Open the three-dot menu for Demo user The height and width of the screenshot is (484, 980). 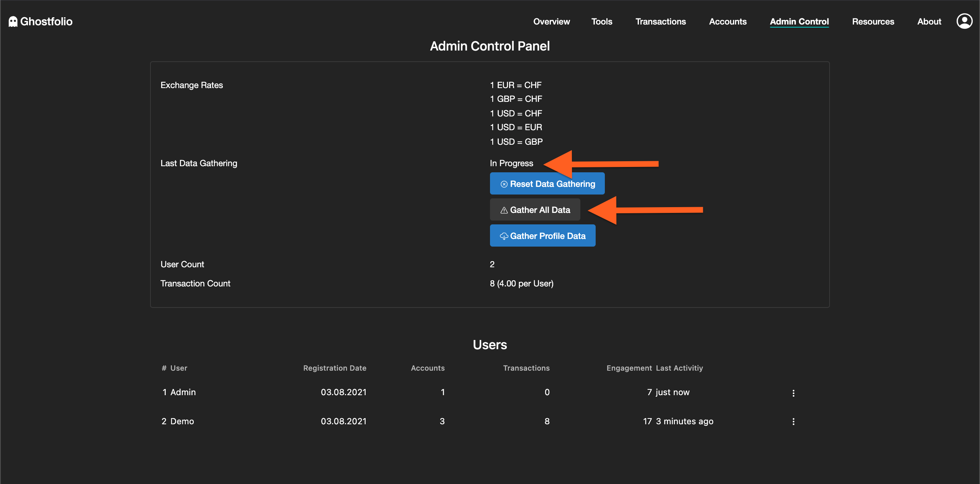click(793, 422)
